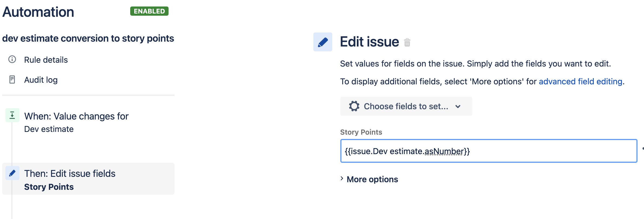Open the Choose fields to set dropdown
644x219 pixels.
406,106
